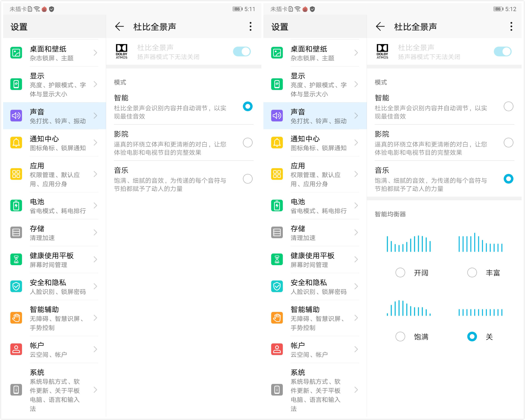525x420 pixels.
Task: Select the 影院 Dolby mode
Action: click(x=248, y=142)
